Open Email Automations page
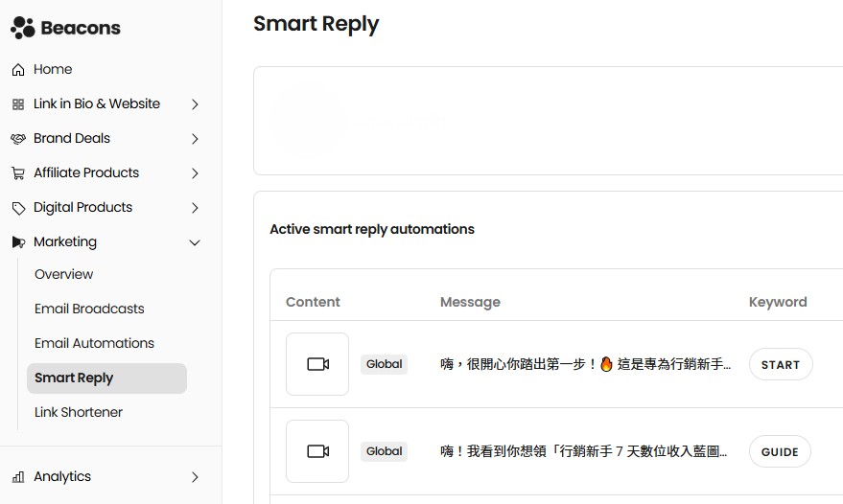The image size is (843, 504). pyautogui.click(x=94, y=343)
